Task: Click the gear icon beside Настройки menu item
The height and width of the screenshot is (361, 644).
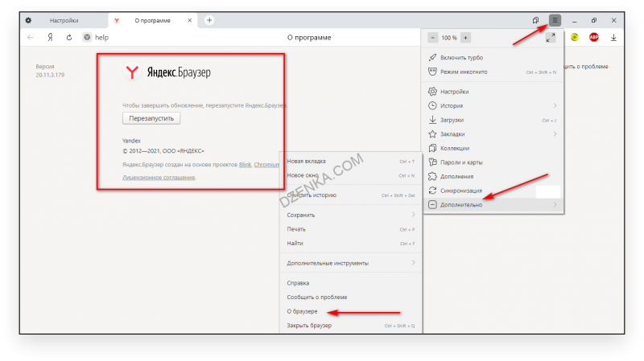Action: click(432, 92)
